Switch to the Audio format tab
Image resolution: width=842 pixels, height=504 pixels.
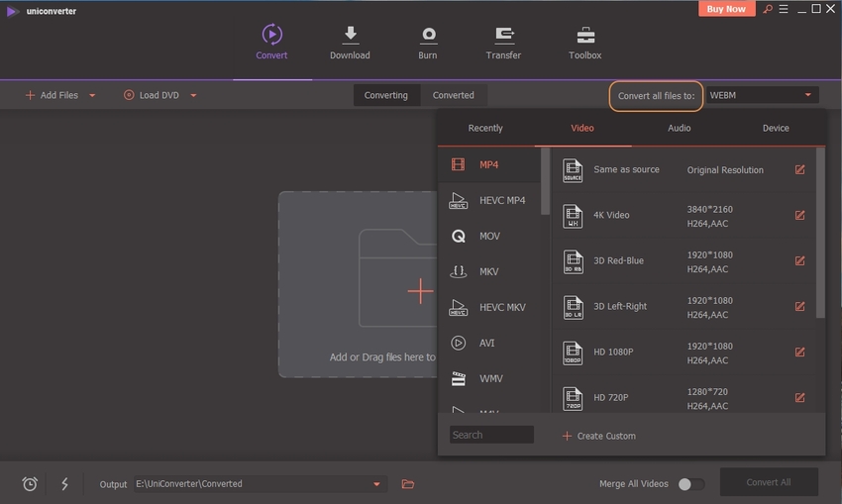[x=679, y=128]
